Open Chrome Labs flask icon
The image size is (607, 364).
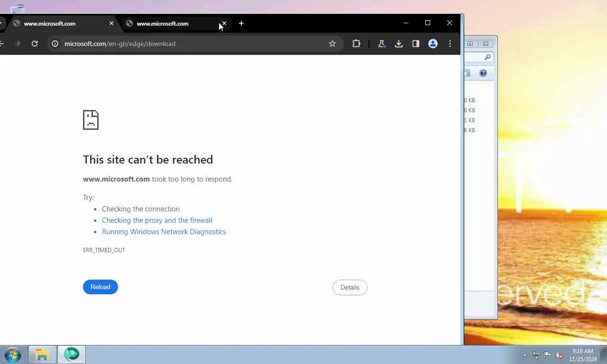[x=381, y=44]
